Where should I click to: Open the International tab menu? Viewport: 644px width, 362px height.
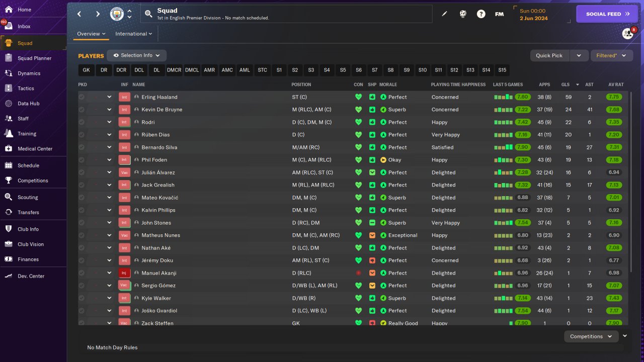134,34
